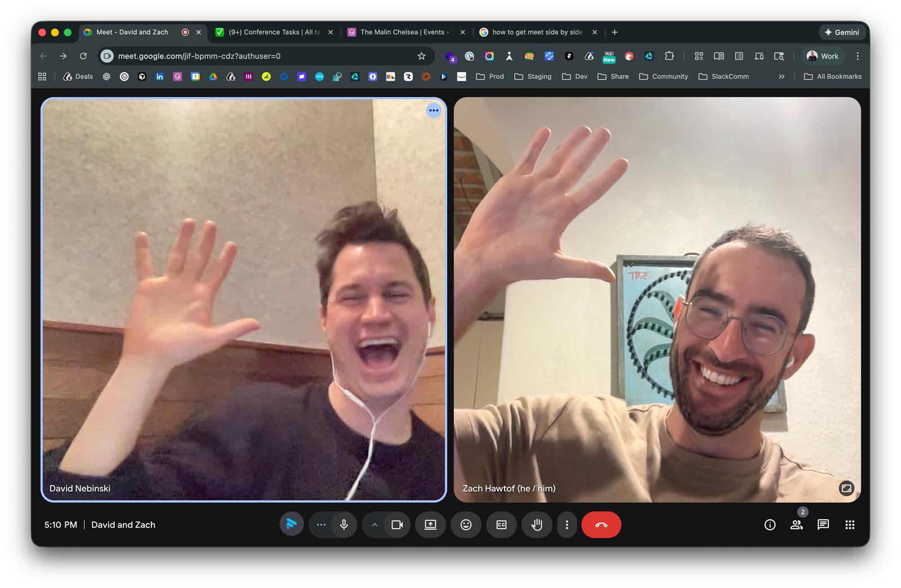This screenshot has height=588, width=901.
Task: Expand hidden bookmarks overflow chevron
Action: 781,77
